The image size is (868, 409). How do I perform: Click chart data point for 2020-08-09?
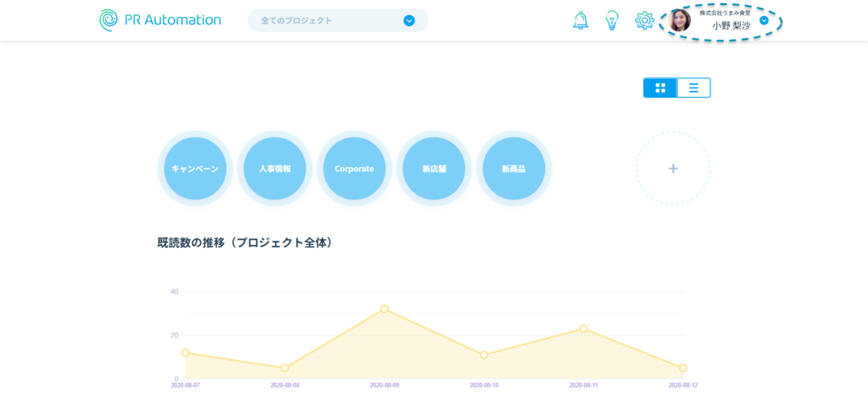coord(384,309)
